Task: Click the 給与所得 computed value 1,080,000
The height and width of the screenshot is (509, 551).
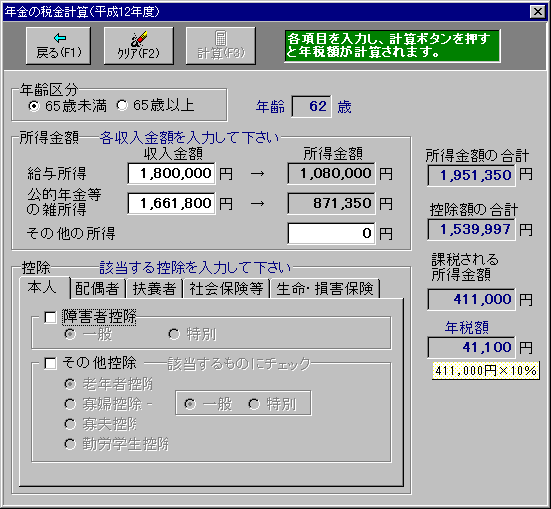Action: click(x=331, y=173)
